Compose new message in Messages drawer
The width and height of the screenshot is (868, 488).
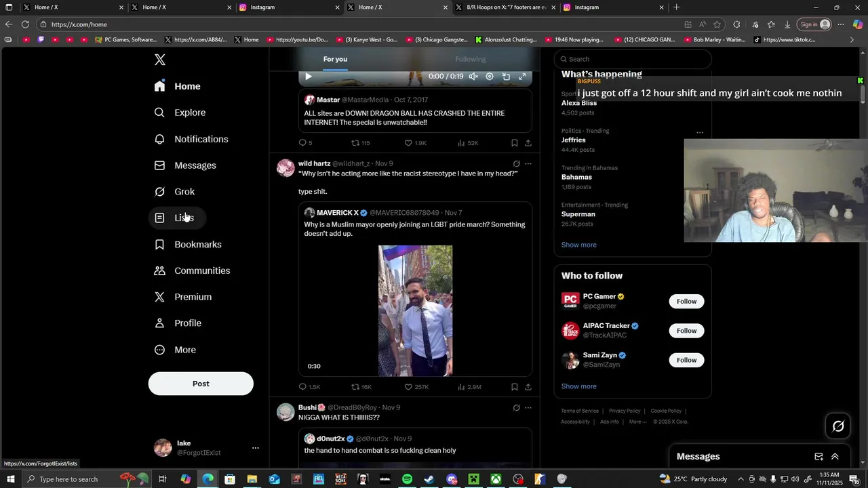tap(818, 457)
